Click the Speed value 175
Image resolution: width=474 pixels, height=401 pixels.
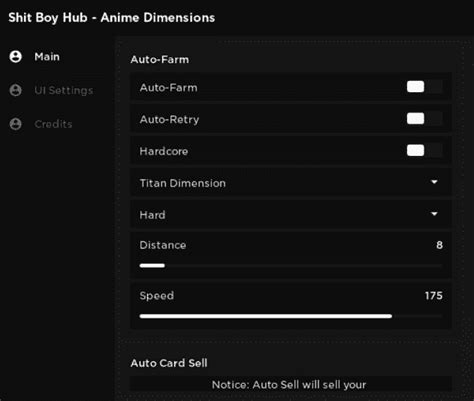coord(434,295)
